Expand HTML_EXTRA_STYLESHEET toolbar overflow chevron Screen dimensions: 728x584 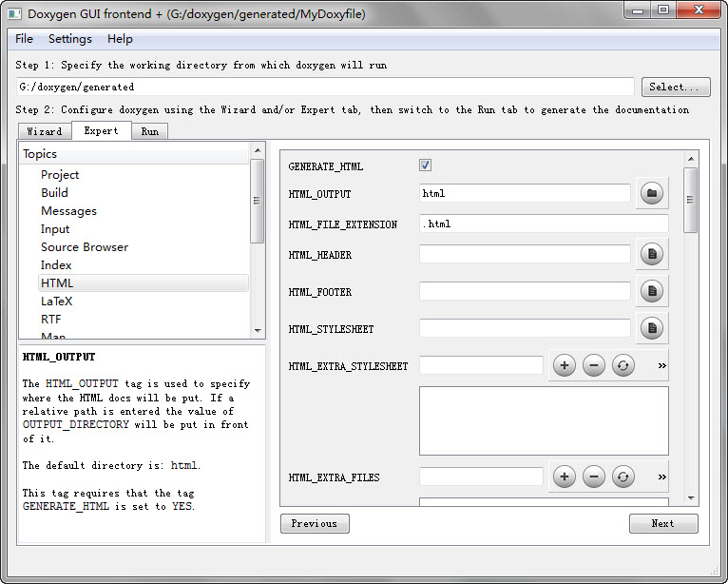pyautogui.click(x=662, y=365)
